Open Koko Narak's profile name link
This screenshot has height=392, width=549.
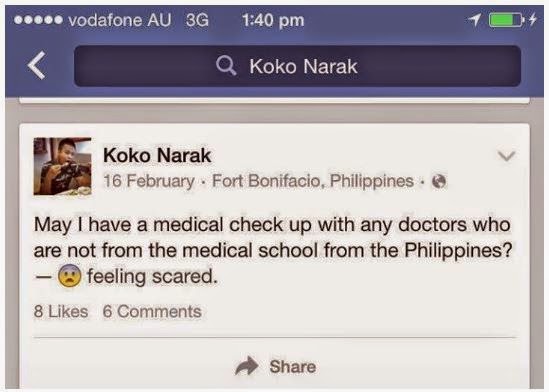(157, 155)
